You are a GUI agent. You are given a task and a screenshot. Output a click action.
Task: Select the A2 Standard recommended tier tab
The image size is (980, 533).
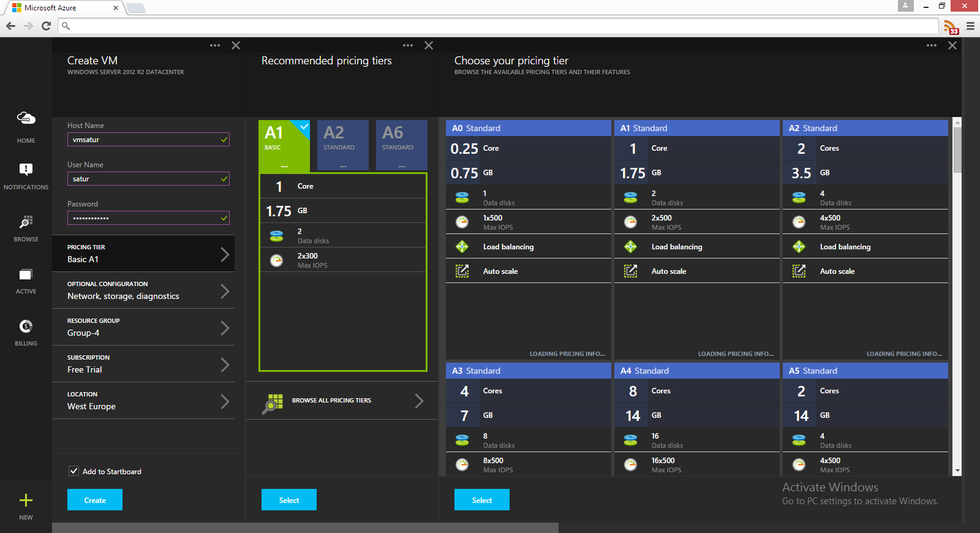343,145
